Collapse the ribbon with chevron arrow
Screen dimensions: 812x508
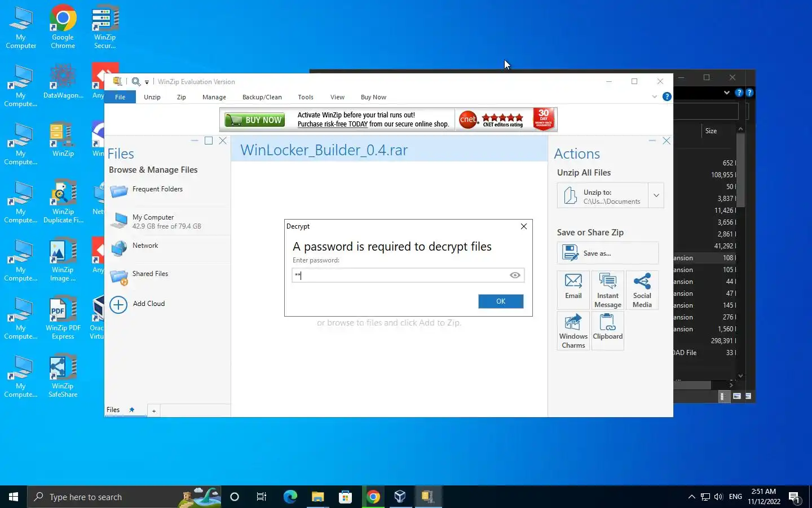(654, 97)
